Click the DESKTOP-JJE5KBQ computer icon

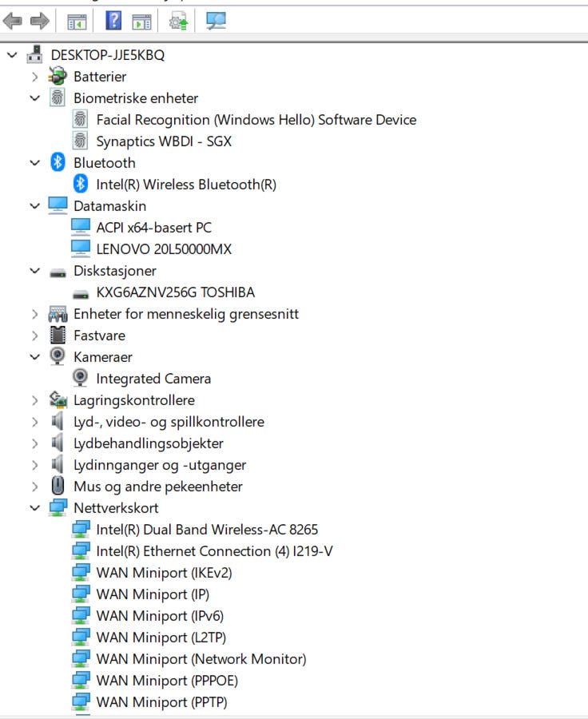click(x=35, y=54)
